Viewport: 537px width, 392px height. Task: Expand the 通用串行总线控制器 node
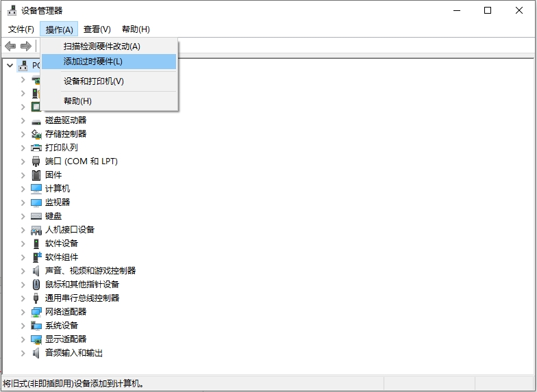[23, 298]
